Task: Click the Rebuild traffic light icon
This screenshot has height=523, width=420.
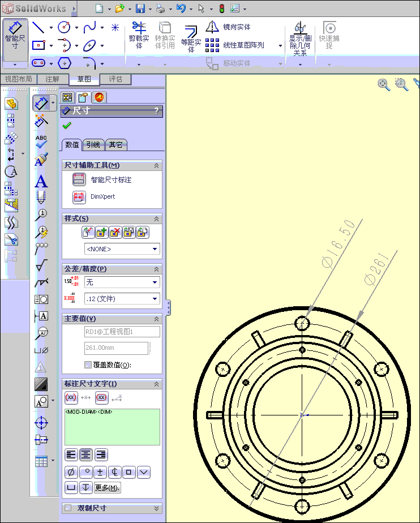Action: pyautogui.click(x=222, y=8)
